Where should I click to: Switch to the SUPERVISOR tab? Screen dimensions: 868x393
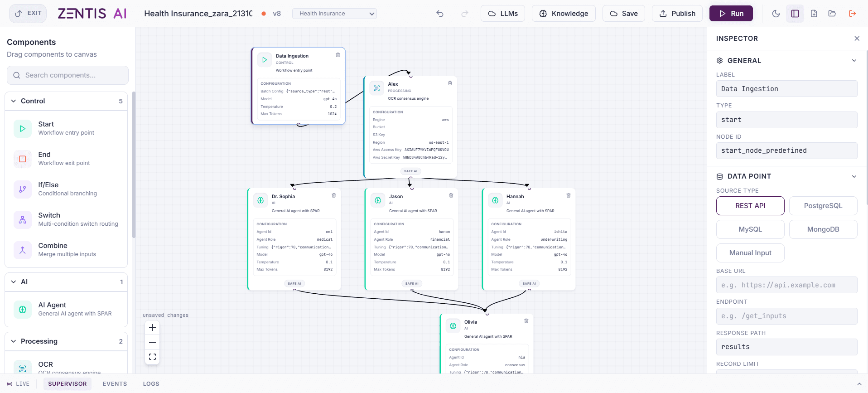(68, 384)
